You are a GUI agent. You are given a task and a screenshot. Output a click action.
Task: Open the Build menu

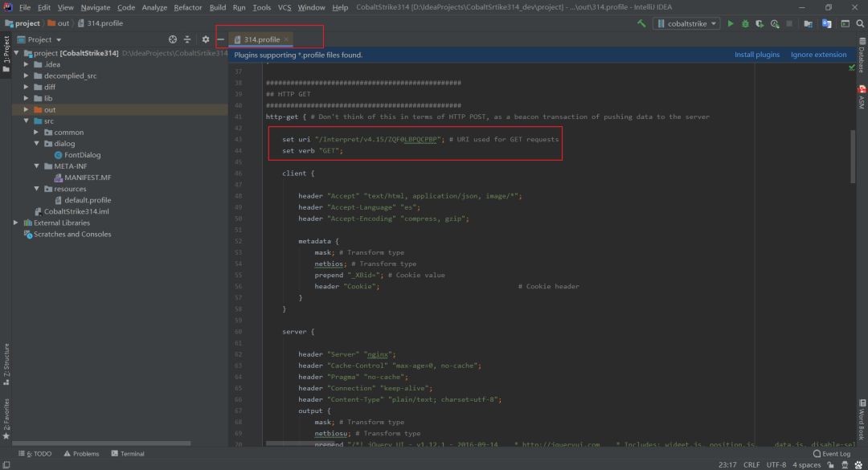tap(218, 7)
